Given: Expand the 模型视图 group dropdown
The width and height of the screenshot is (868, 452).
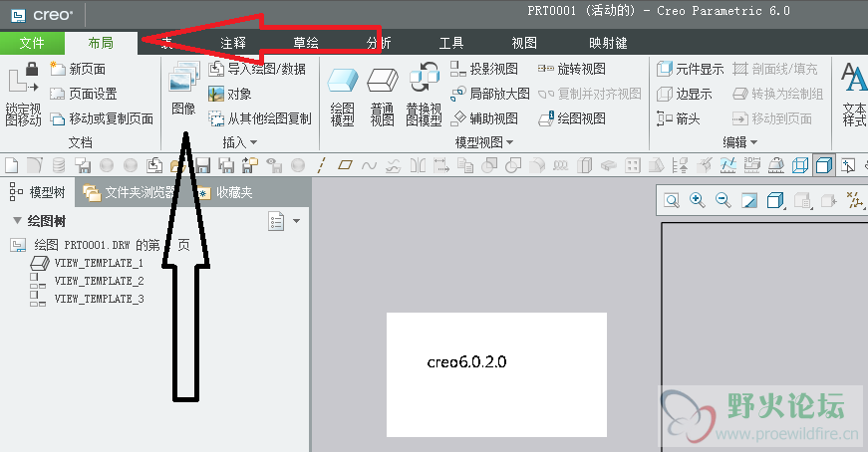Looking at the screenshot, I should (x=483, y=142).
